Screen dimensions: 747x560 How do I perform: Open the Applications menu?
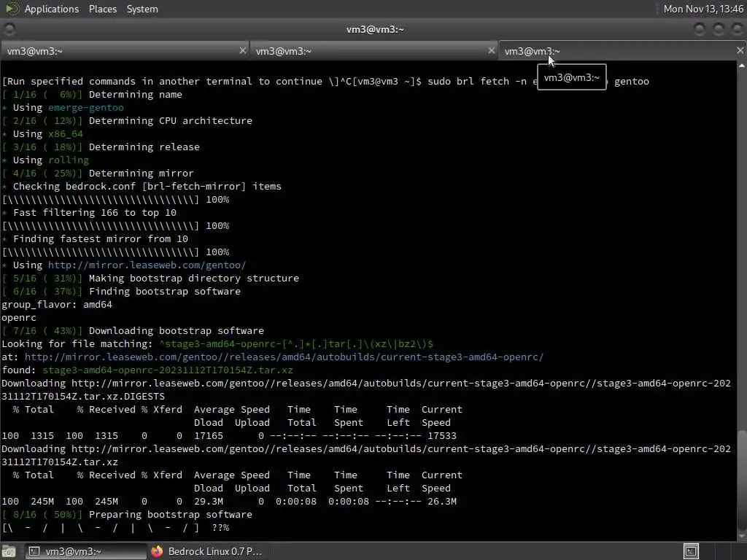click(52, 9)
